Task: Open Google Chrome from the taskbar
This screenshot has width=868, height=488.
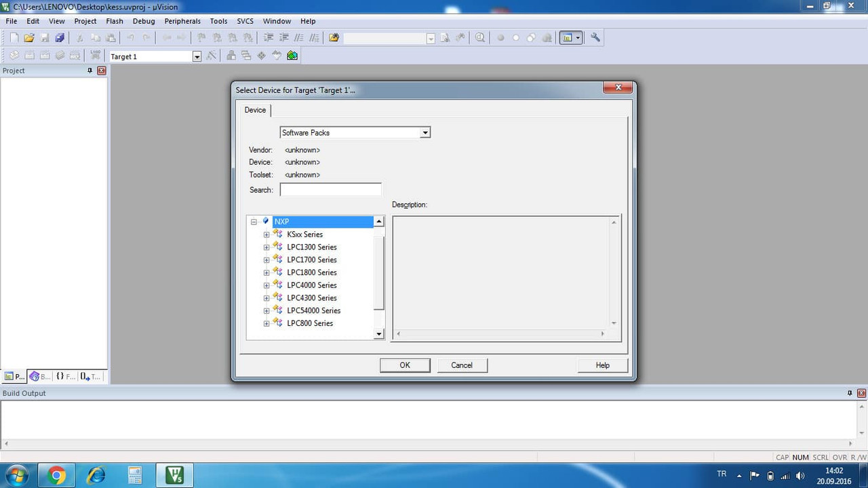Action: pos(57,476)
